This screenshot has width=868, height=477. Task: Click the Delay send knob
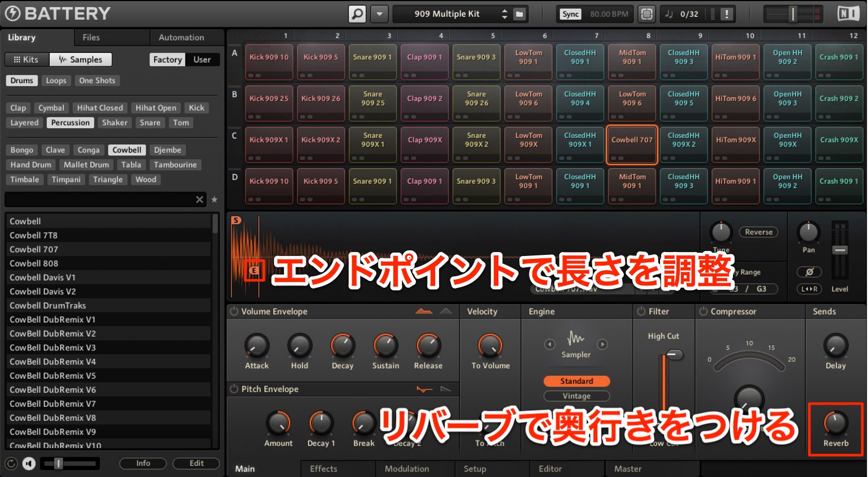click(x=836, y=345)
